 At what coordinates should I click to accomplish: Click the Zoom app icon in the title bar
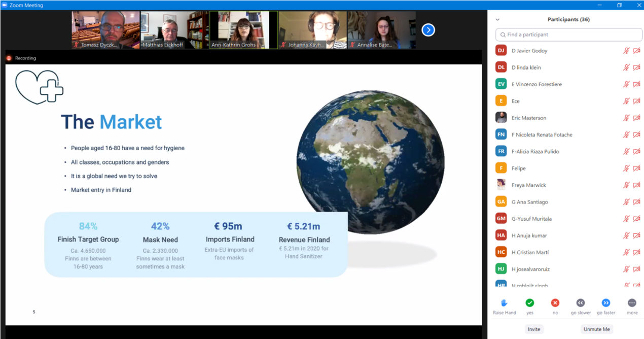coord(5,5)
